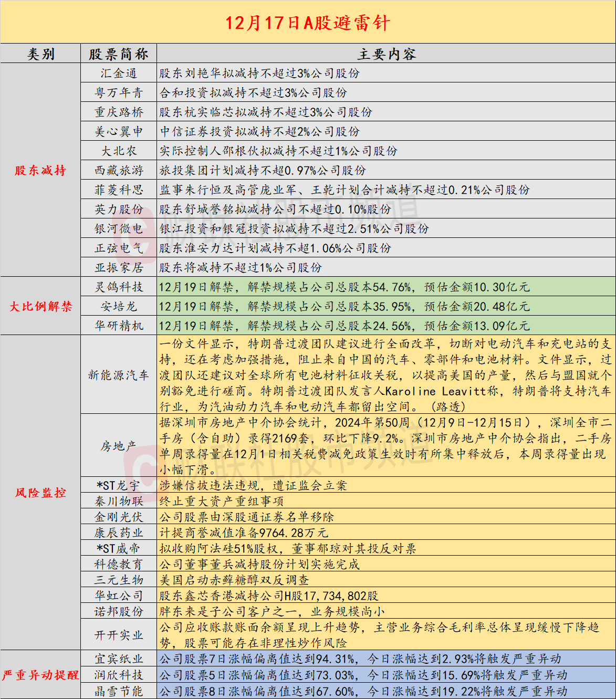Image resolution: width=616 pixels, height=699 pixels.
Task: Click the title 12月17日A股避雷针
Action: (x=308, y=23)
